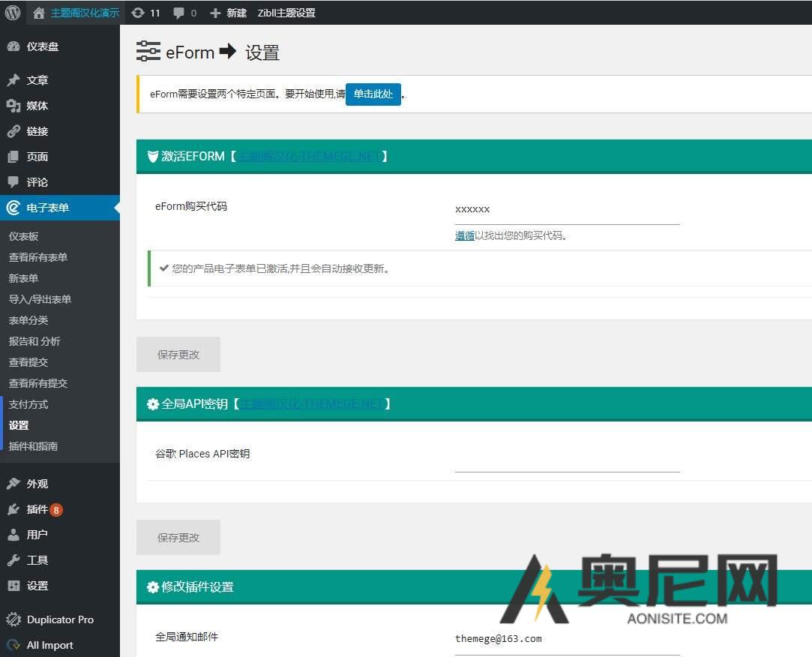Click the comment icon for 评论
Viewport: 812px width, 657px height.
13,181
